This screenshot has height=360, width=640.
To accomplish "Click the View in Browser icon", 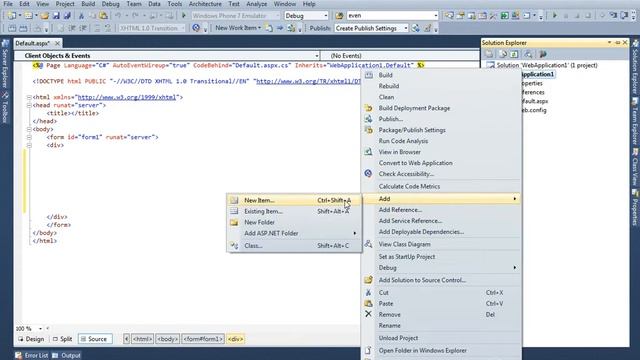I will (x=369, y=152).
